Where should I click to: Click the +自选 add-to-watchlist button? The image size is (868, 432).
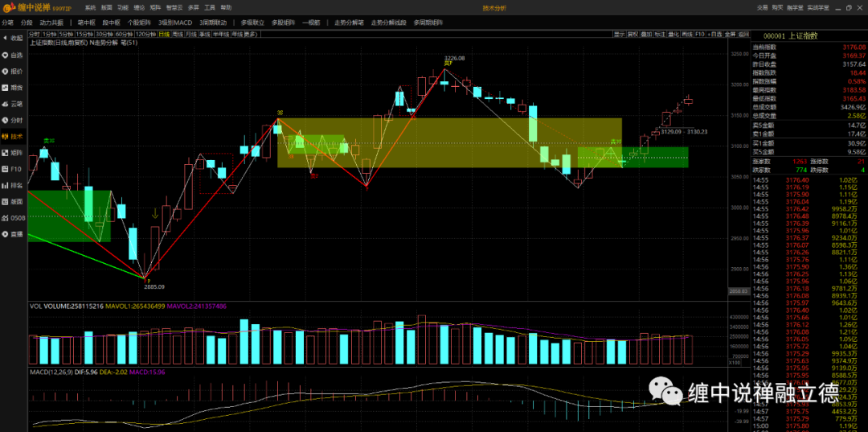[x=714, y=35]
